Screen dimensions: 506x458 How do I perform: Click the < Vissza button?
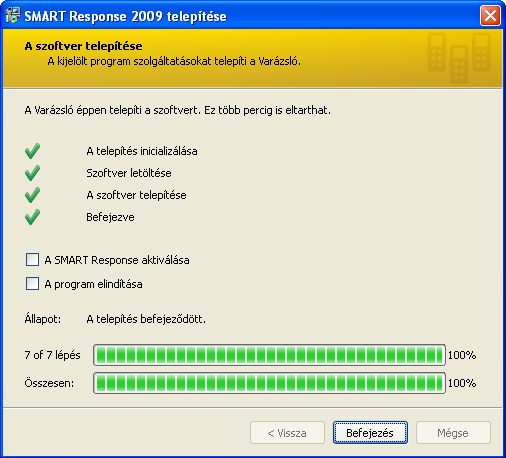(287, 433)
